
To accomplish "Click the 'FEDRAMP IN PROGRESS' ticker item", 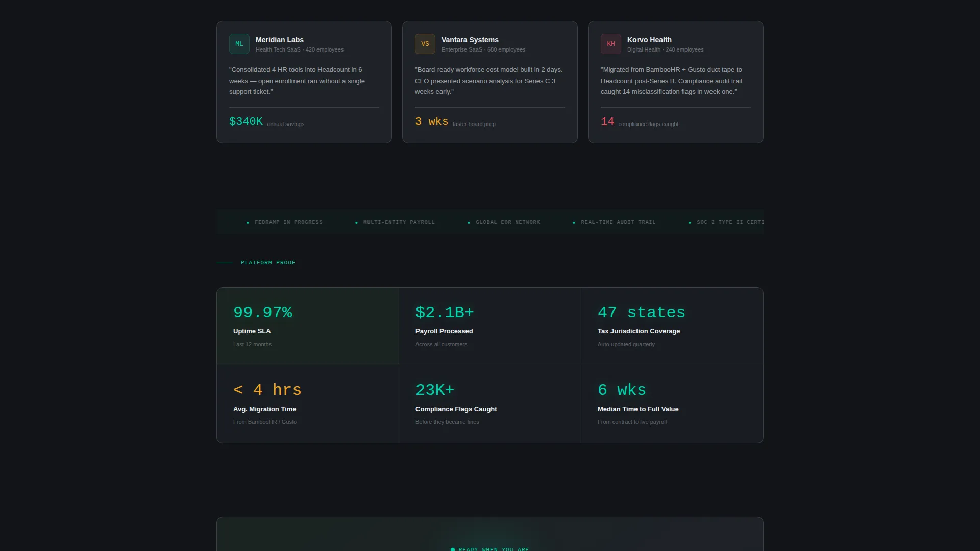I will point(289,222).
